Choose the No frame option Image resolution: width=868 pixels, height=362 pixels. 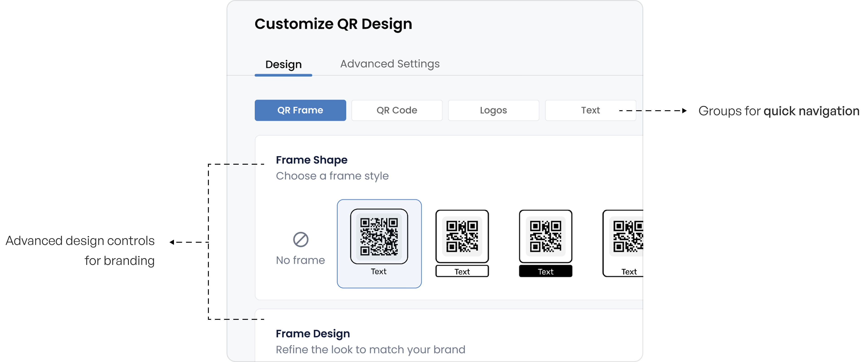coord(300,249)
